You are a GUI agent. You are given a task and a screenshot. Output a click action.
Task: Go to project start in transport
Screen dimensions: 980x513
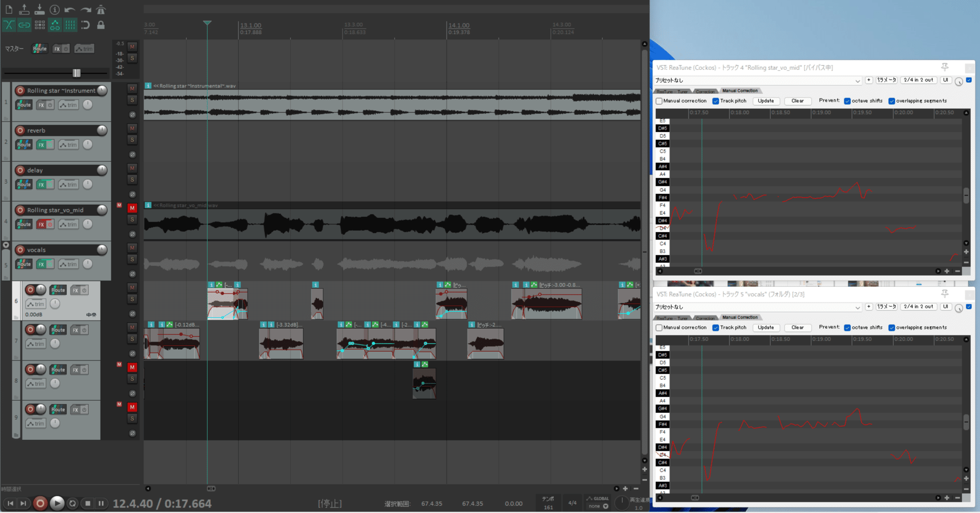pos(10,503)
